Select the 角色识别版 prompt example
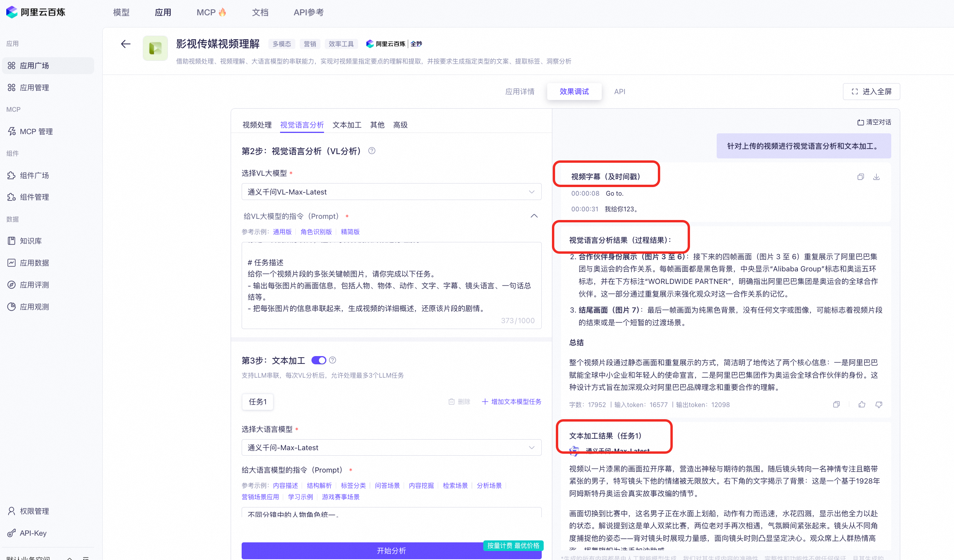 (x=316, y=232)
